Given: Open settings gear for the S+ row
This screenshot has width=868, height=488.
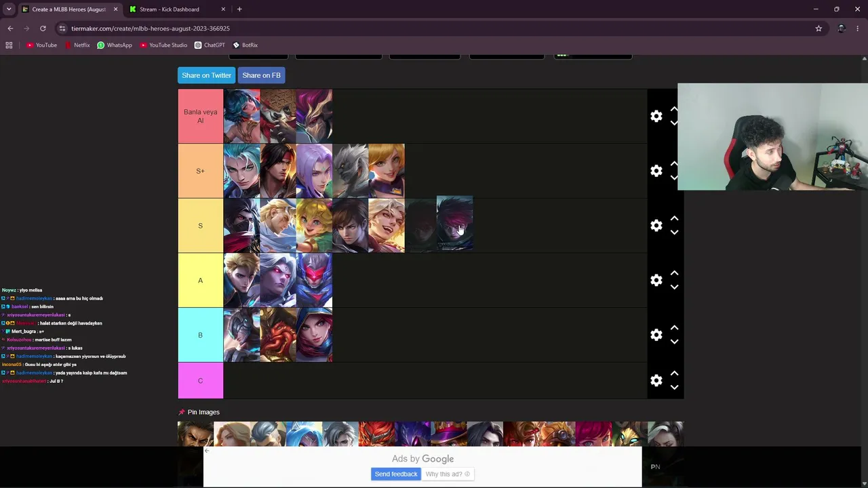Looking at the screenshot, I should [656, 171].
